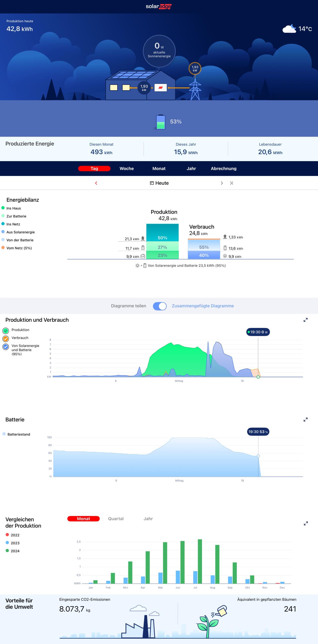
Task: Select Quartal comparison view
Action: coord(116,519)
